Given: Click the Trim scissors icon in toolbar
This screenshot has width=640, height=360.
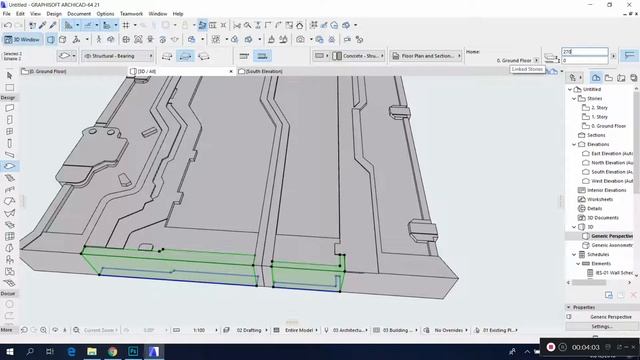Looking at the screenshot, I should click(237, 25).
